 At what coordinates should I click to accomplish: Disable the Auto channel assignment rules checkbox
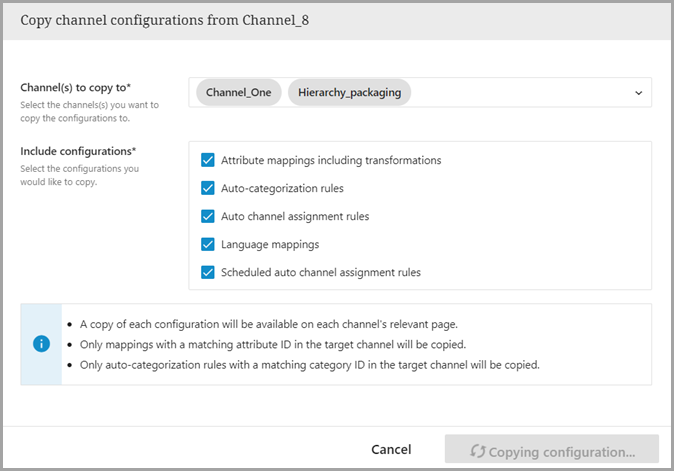[x=208, y=216]
